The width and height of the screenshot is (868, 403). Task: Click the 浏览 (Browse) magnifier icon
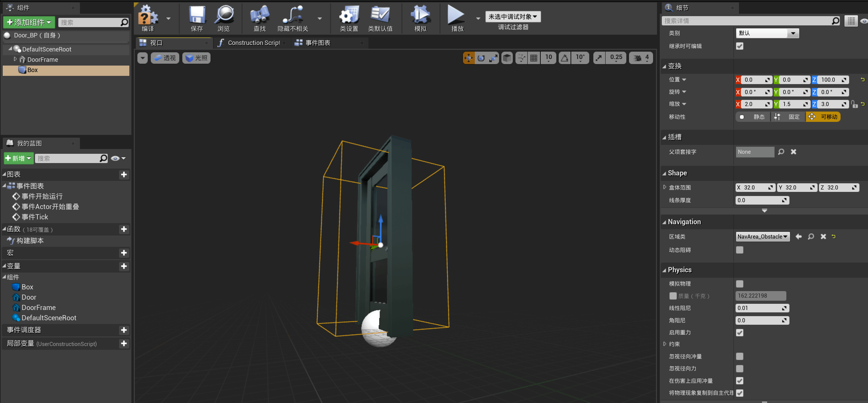224,19
